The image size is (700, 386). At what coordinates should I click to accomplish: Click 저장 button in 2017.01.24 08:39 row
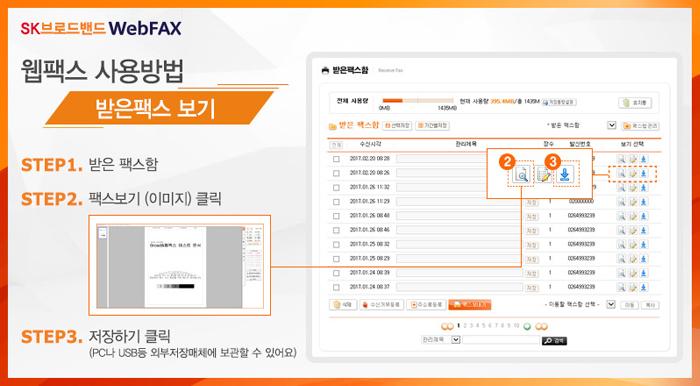531,274
